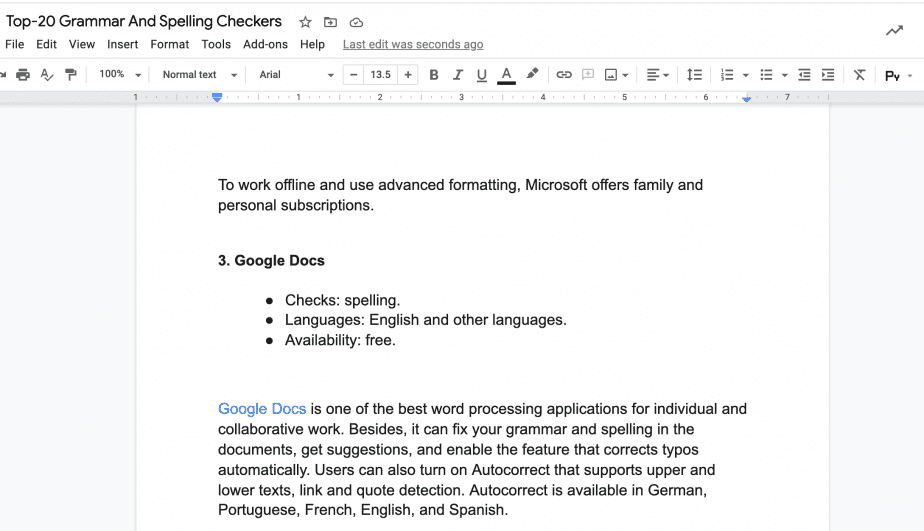Click the add comment icon
The image size is (924, 531).
click(588, 75)
